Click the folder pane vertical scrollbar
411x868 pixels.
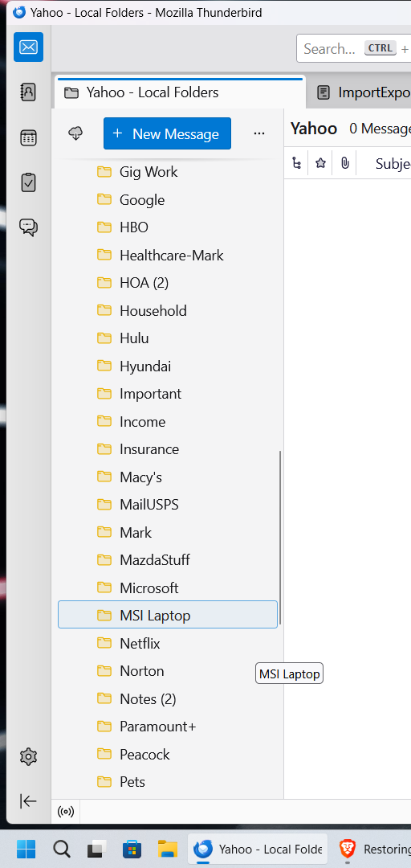[x=280, y=537]
